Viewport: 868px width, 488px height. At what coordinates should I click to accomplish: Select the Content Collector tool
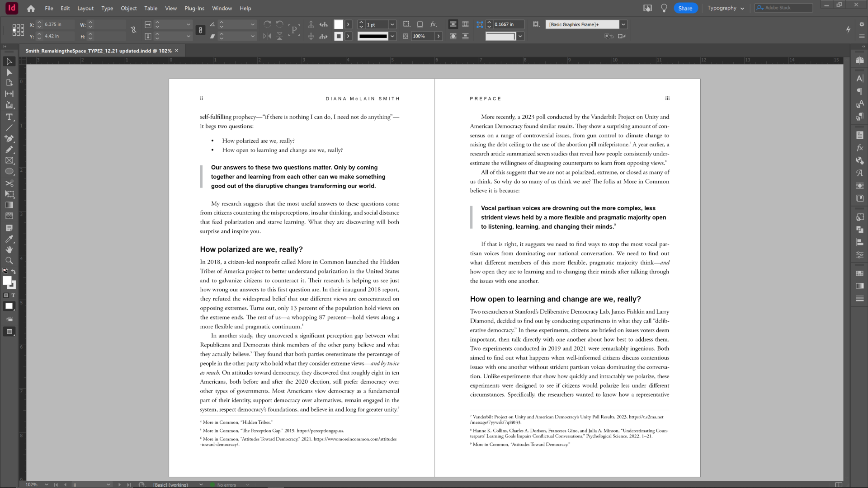coord(9,105)
